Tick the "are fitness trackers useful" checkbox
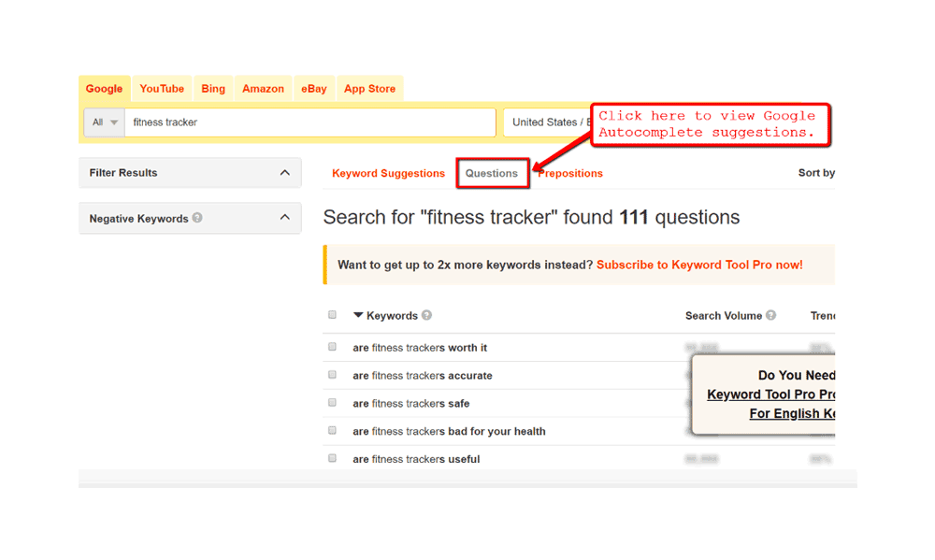Viewport: 935px width, 560px height. click(x=332, y=459)
